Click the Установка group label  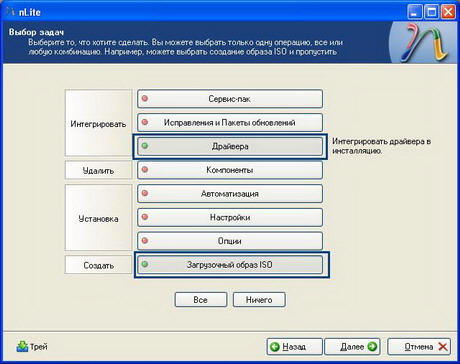[x=98, y=219]
